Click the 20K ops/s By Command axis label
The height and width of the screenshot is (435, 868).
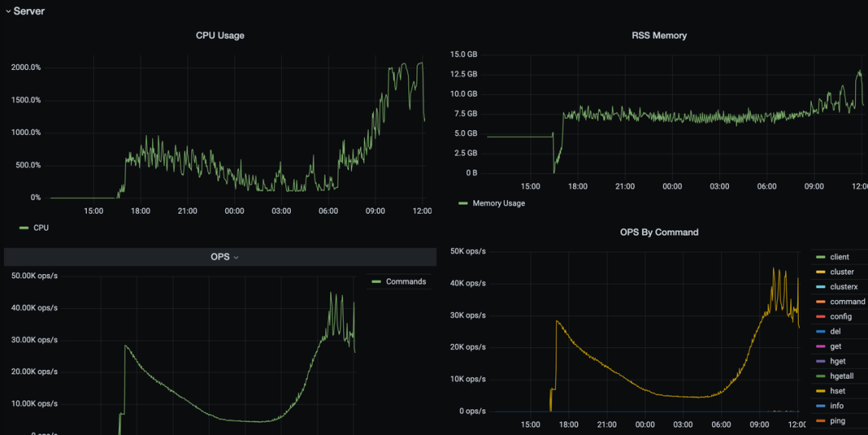[x=469, y=347]
